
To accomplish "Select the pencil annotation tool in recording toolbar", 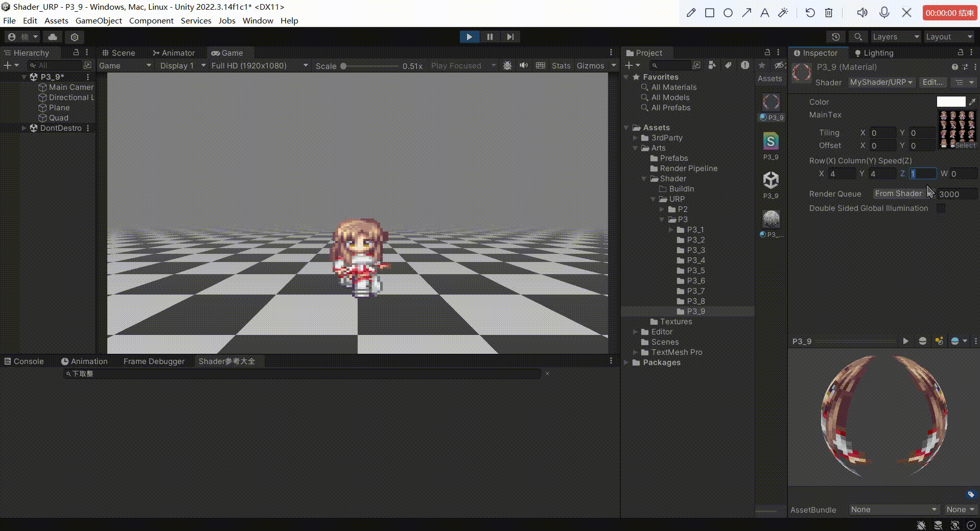I will click(691, 12).
